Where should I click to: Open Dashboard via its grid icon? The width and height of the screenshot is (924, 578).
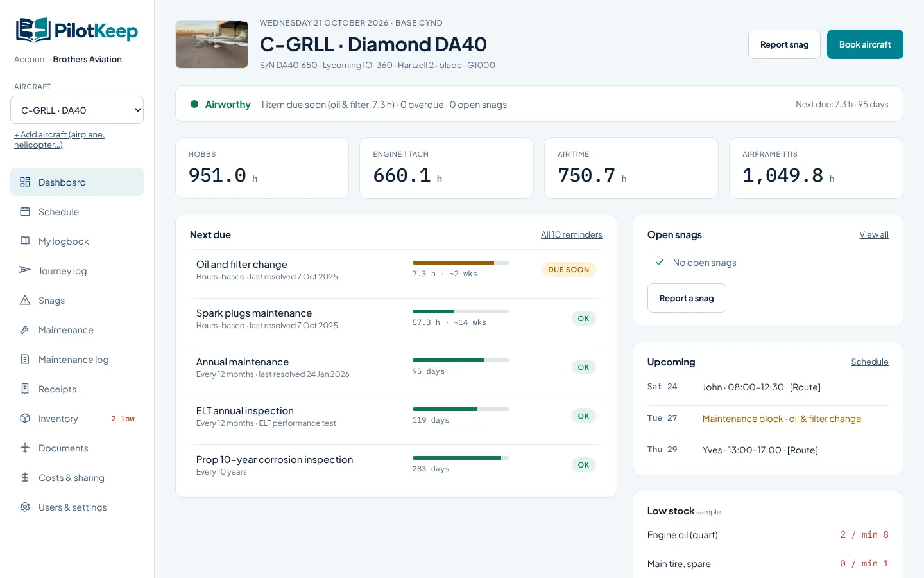pyautogui.click(x=25, y=182)
